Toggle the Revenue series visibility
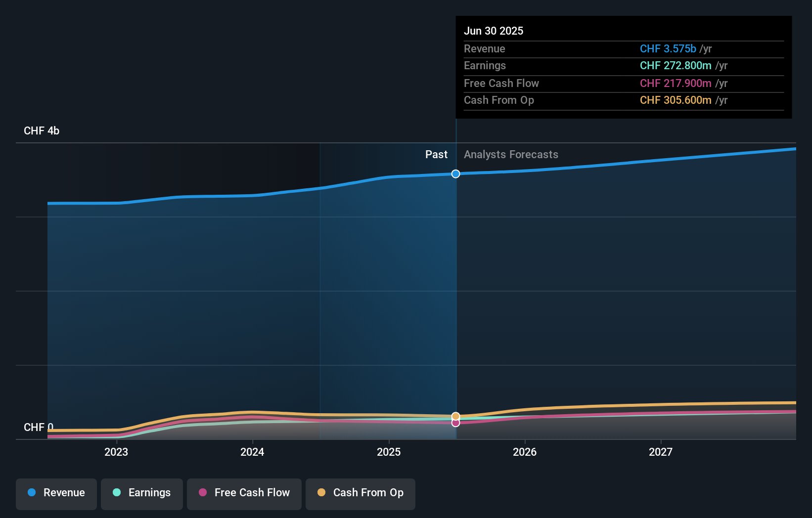 point(56,493)
